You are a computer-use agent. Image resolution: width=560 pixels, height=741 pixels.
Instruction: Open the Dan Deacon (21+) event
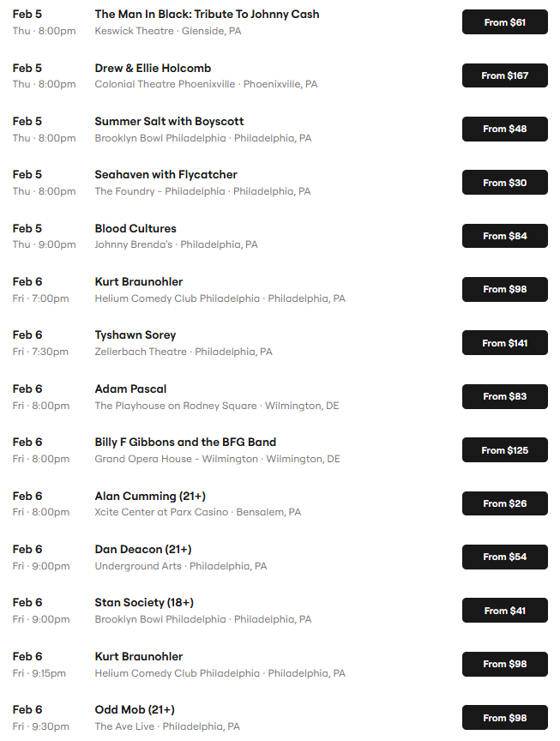coord(142,550)
